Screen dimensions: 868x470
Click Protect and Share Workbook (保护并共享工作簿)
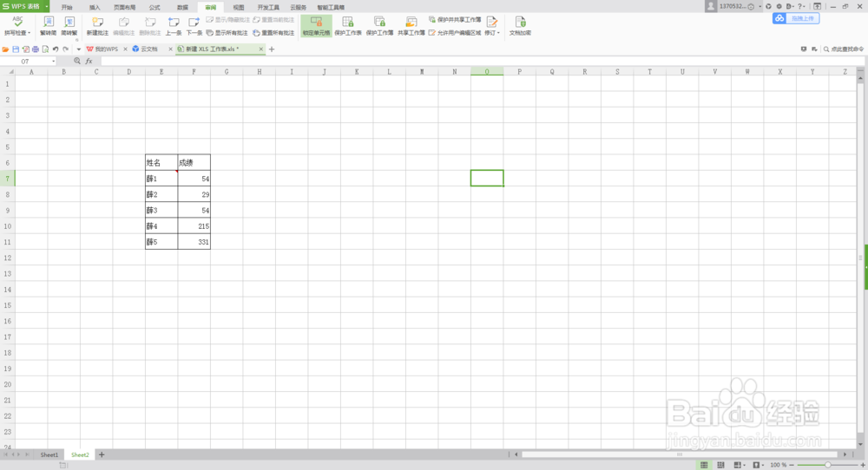point(455,20)
